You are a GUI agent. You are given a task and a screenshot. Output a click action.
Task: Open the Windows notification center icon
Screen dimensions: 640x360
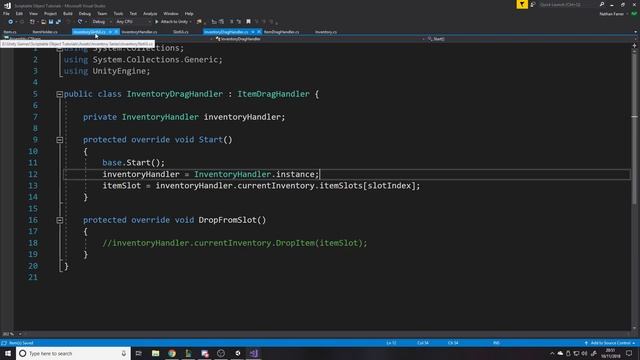(x=629, y=353)
